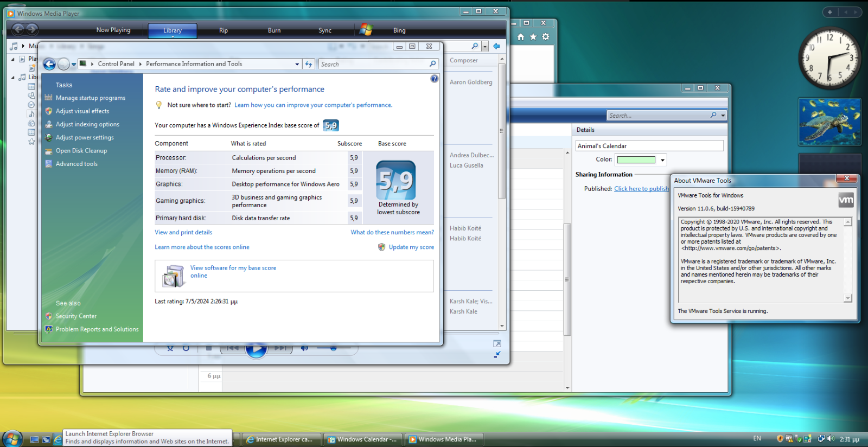Screen dimensions: 868x447
Task: Refresh the Control Panel address bar
Action: point(309,64)
